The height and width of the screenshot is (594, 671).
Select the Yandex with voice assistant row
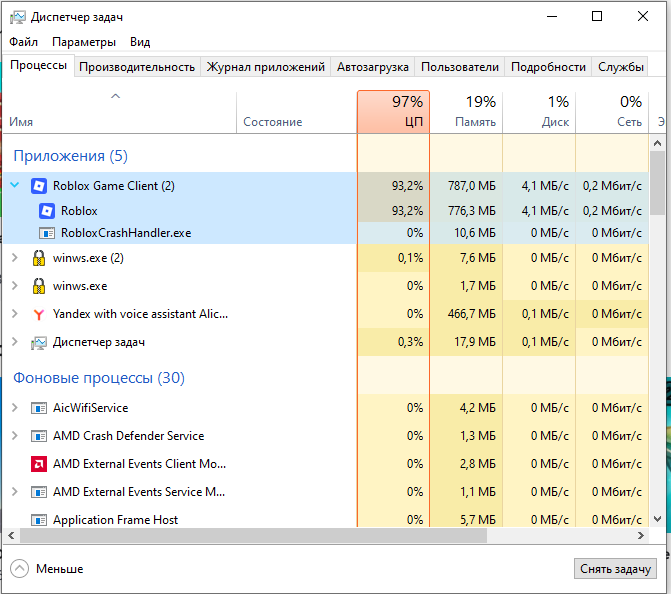pyautogui.click(x=325, y=314)
